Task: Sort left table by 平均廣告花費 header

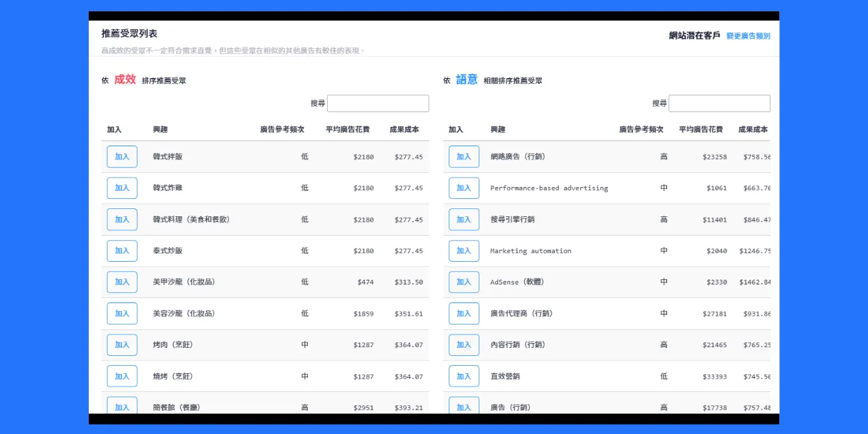Action: click(348, 130)
